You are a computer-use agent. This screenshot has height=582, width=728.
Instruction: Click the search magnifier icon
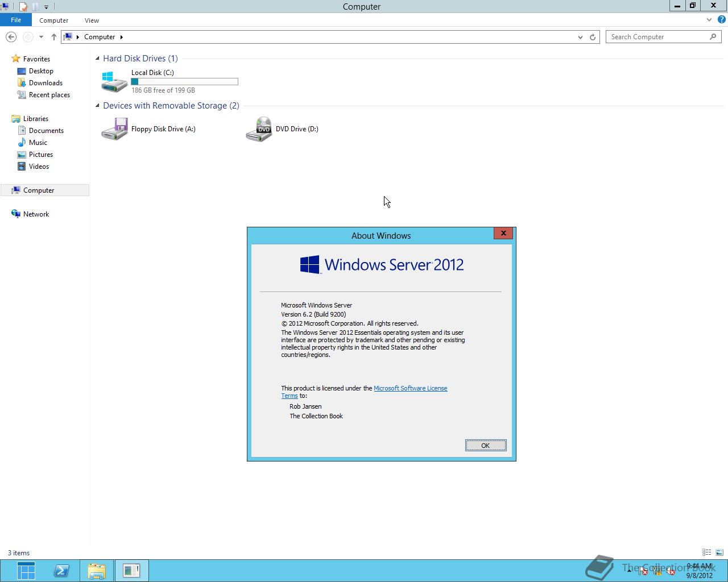[x=713, y=37]
